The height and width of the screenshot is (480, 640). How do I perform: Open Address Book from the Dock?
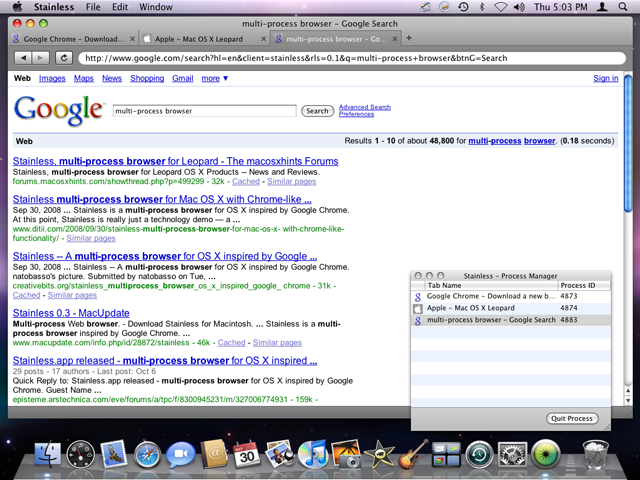[x=214, y=454]
